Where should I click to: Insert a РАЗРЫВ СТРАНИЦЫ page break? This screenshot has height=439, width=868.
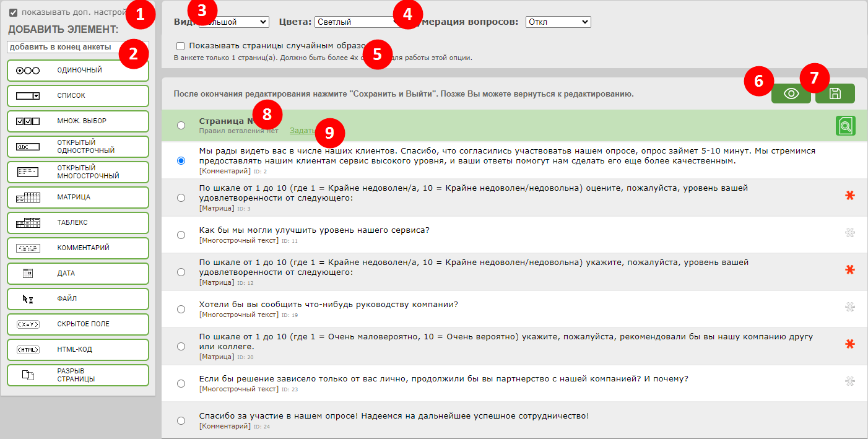click(x=78, y=375)
